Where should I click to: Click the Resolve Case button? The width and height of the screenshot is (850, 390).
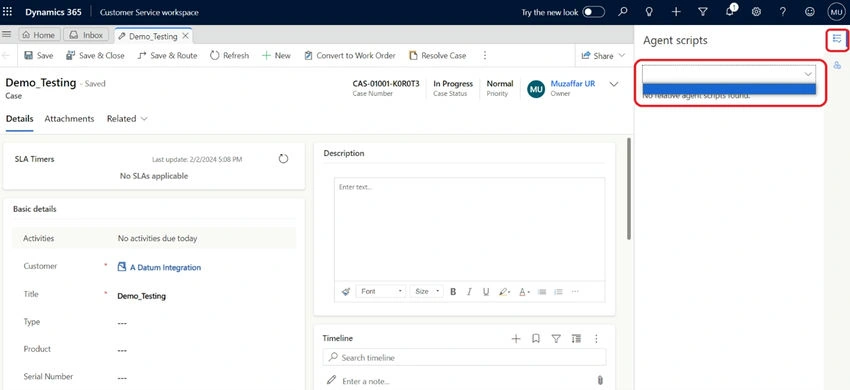click(437, 55)
